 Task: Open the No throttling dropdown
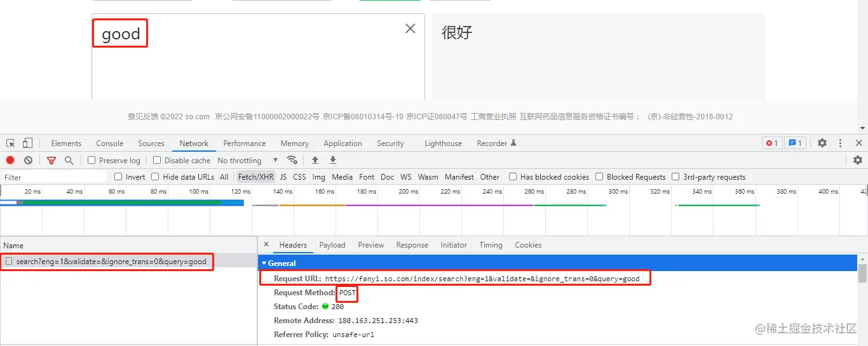248,160
